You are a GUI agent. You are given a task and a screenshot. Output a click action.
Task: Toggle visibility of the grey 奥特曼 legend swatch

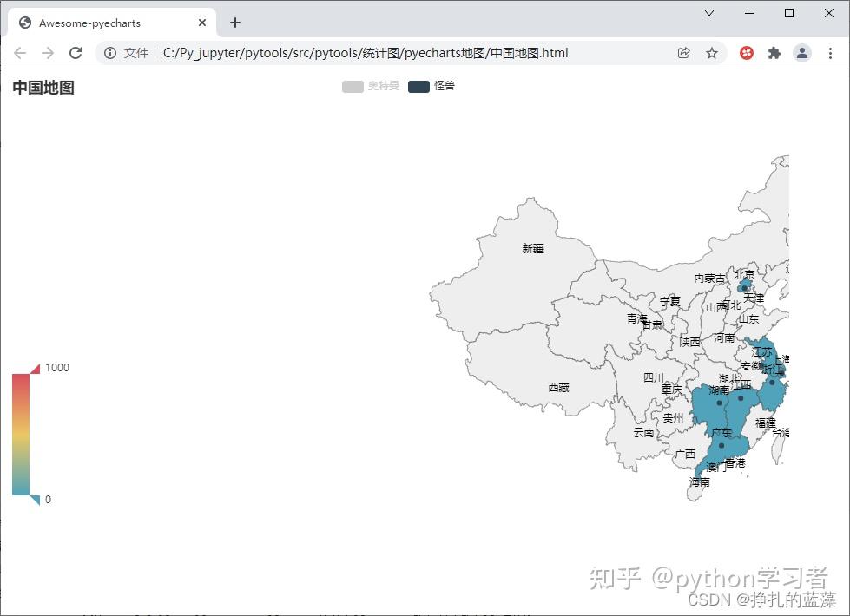point(352,86)
